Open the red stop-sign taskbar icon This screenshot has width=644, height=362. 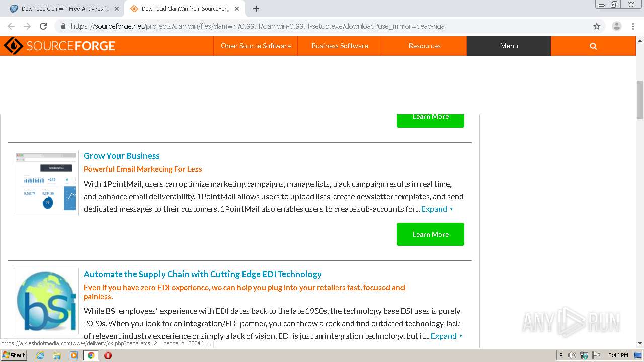coord(108,355)
